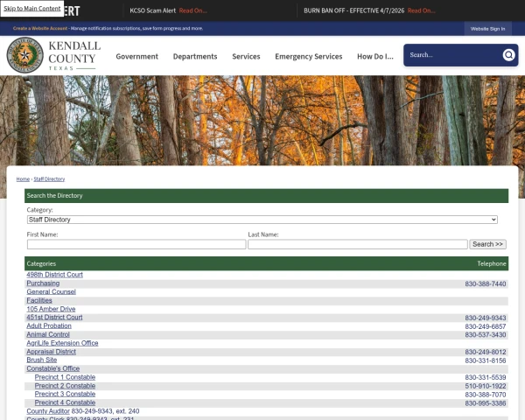Click Create a Website Account link

click(x=40, y=29)
